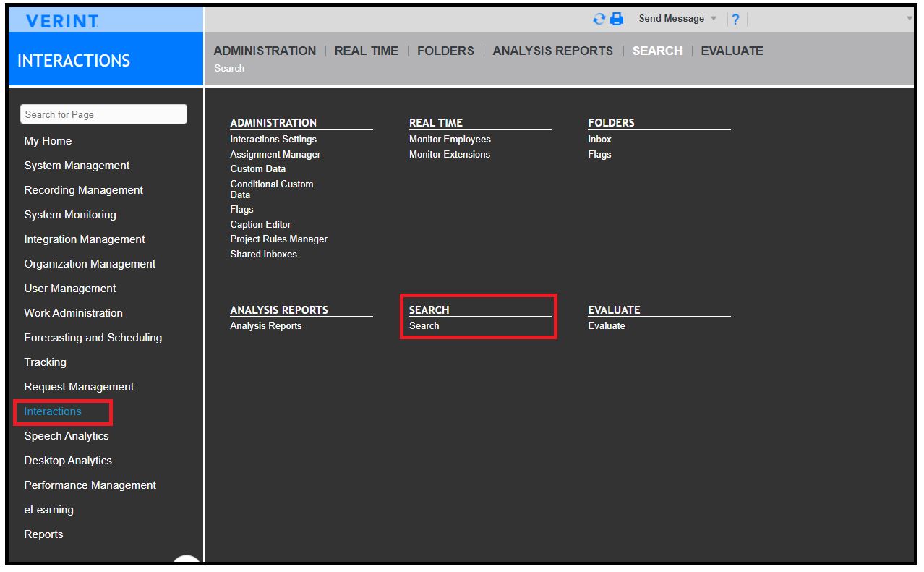Select System Monitoring in the sidebar
The height and width of the screenshot is (572, 924).
(70, 215)
